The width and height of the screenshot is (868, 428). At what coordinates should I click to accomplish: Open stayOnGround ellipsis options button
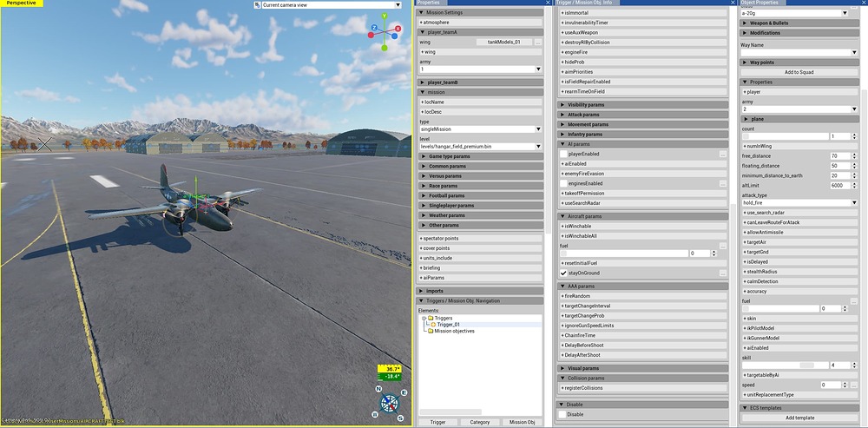point(722,273)
